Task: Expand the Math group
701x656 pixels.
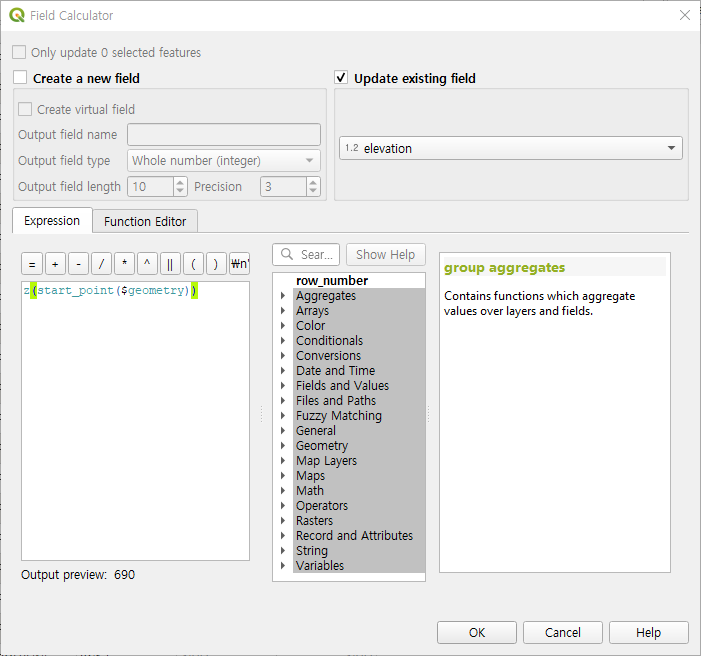Action: (x=283, y=491)
